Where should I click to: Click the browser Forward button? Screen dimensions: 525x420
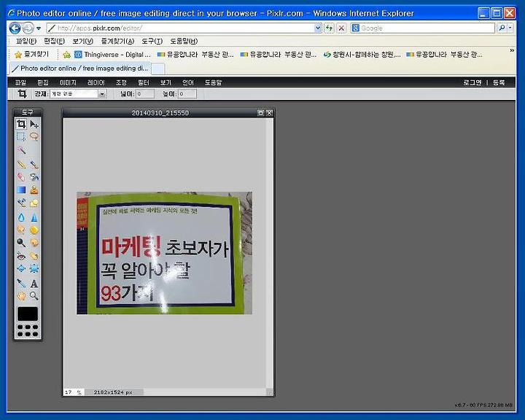(x=28, y=28)
